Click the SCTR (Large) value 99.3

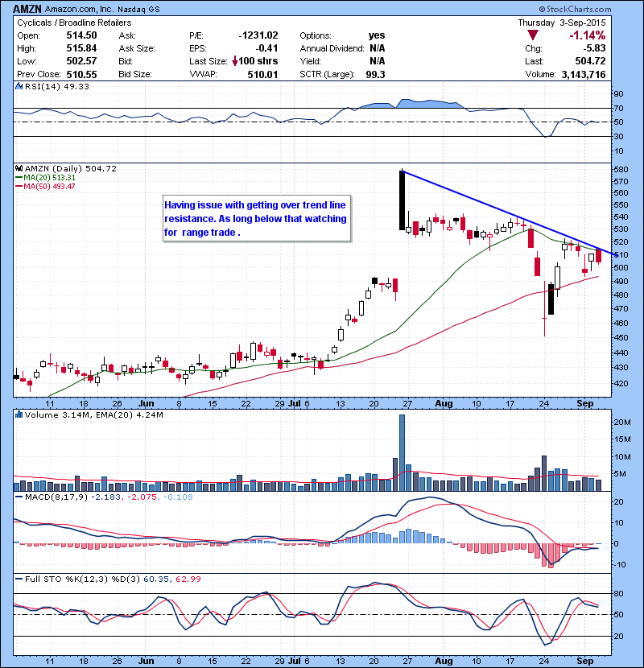[375, 74]
